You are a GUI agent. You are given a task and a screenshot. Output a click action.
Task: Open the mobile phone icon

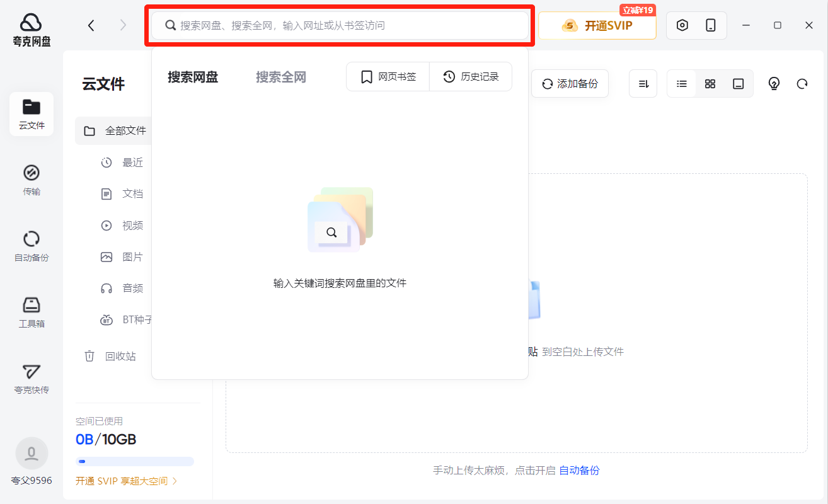(711, 25)
